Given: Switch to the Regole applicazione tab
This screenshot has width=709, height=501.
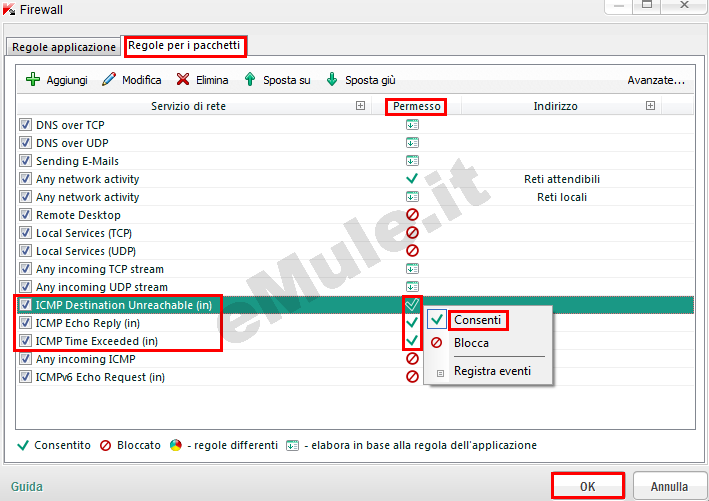Looking at the screenshot, I should 63,47.
